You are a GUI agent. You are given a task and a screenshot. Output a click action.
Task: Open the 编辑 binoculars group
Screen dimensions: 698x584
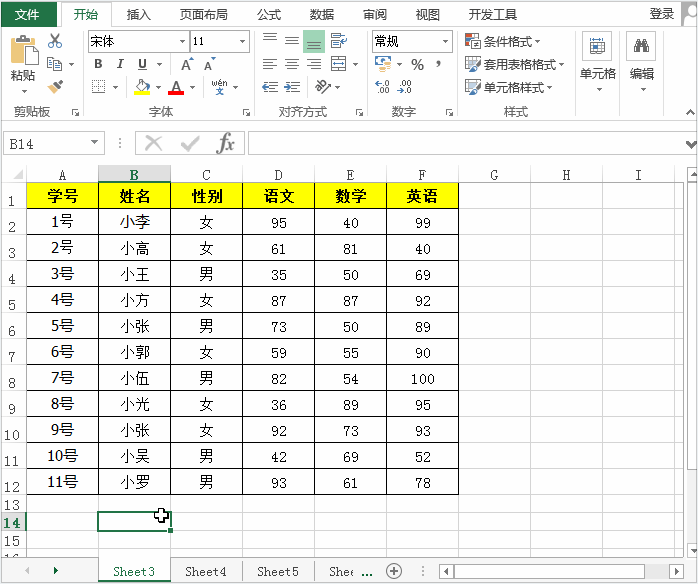click(641, 61)
